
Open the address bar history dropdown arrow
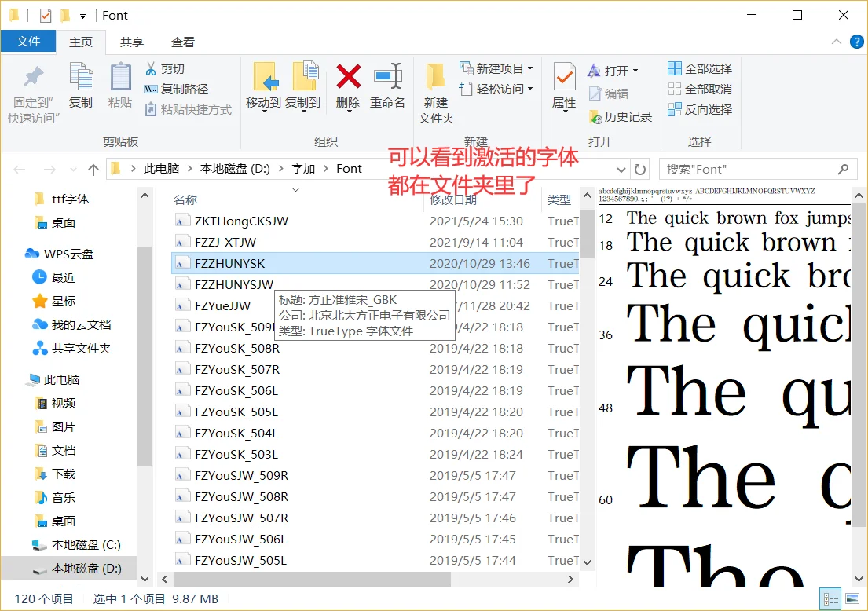[621, 168]
